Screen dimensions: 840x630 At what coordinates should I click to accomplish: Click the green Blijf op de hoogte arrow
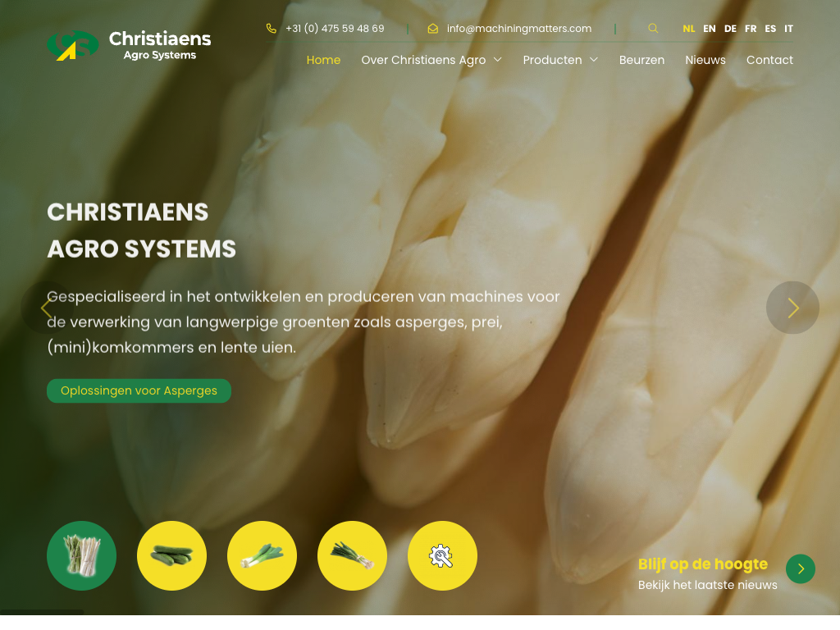tap(801, 569)
